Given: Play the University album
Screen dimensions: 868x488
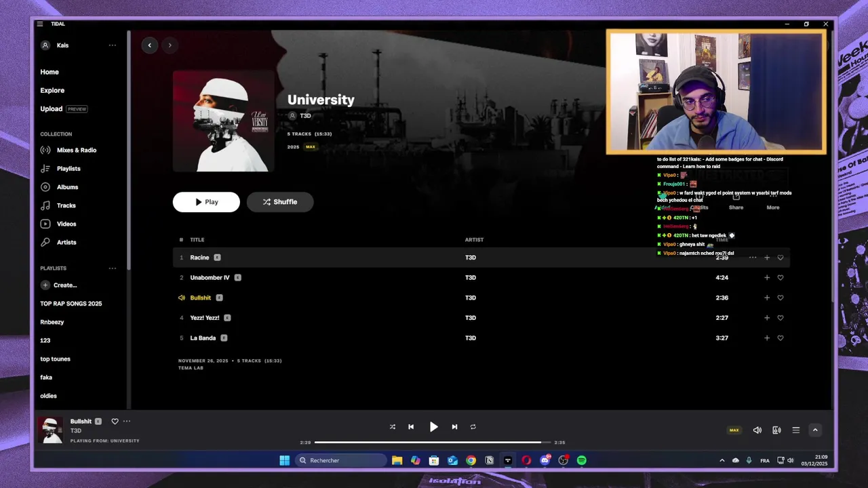Looking at the screenshot, I should tap(206, 202).
